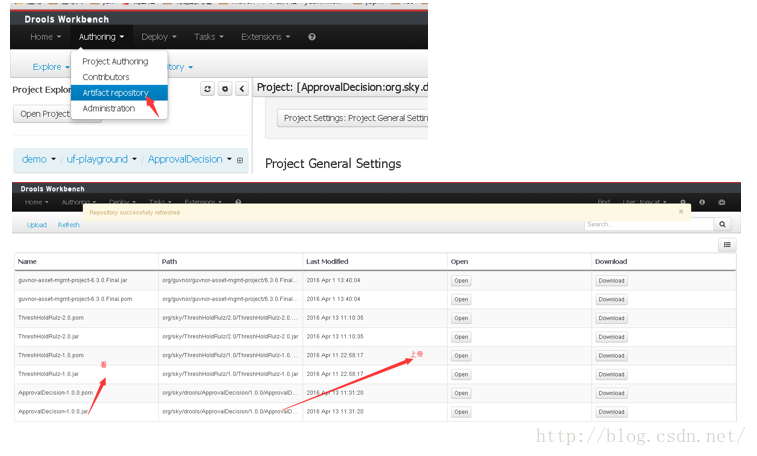Open the help icon in the Project Authoring window's navbar
The width and height of the screenshot is (757, 456).
(312, 37)
